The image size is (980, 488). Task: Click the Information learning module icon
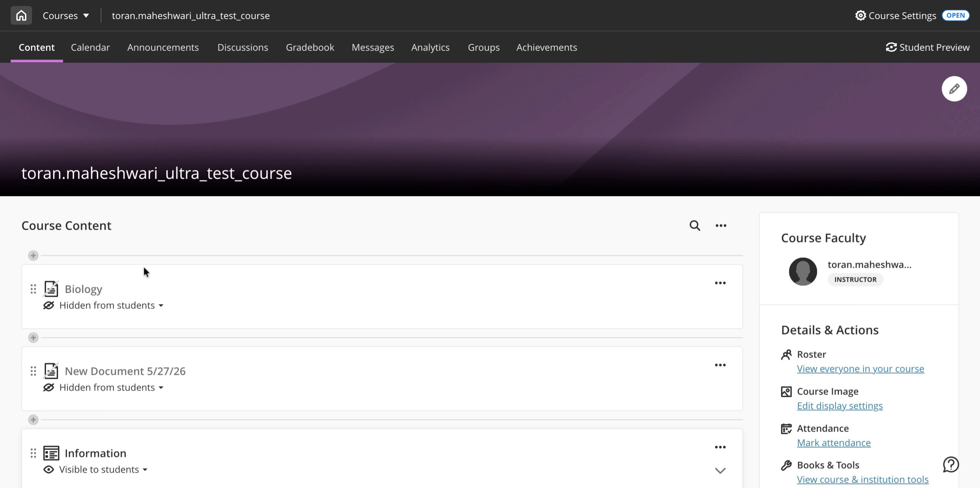[x=51, y=453]
